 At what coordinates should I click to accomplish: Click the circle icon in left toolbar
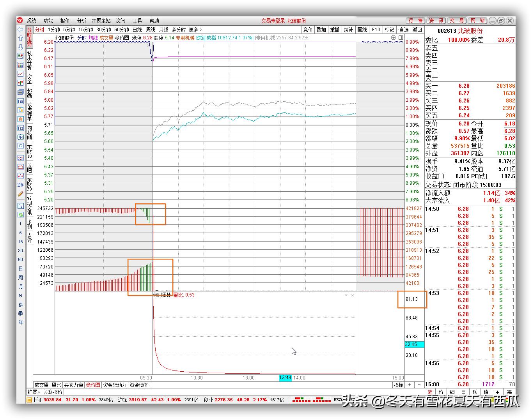pos(21,146)
